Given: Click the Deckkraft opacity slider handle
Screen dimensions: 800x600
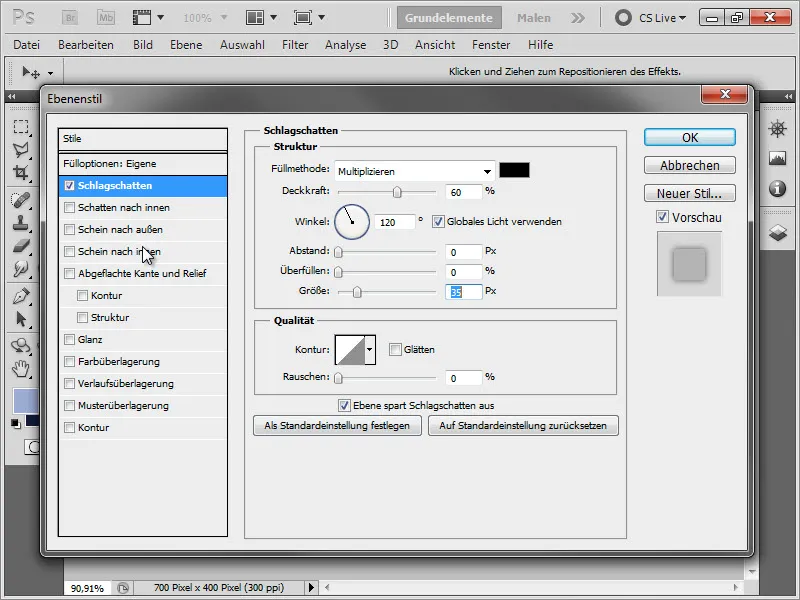Looking at the screenshot, I should point(397,192).
